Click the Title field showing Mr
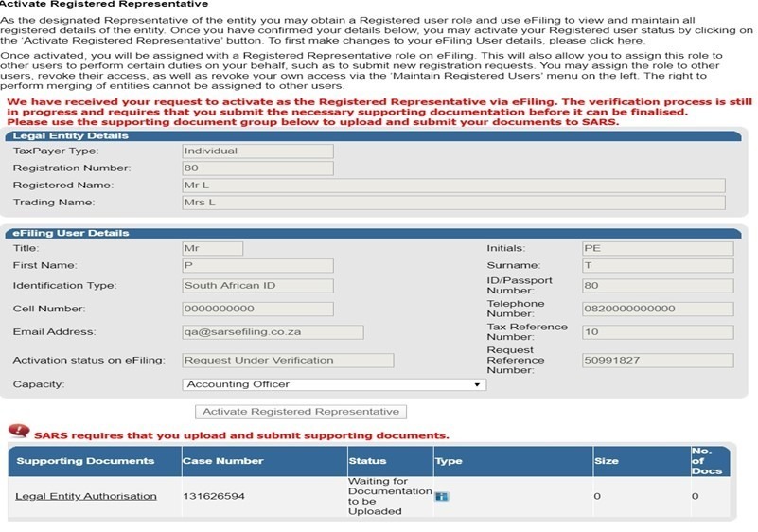 click(x=212, y=249)
